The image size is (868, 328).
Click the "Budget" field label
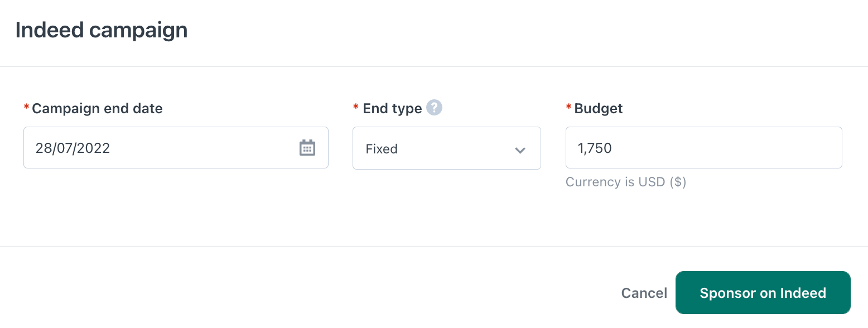pos(598,108)
